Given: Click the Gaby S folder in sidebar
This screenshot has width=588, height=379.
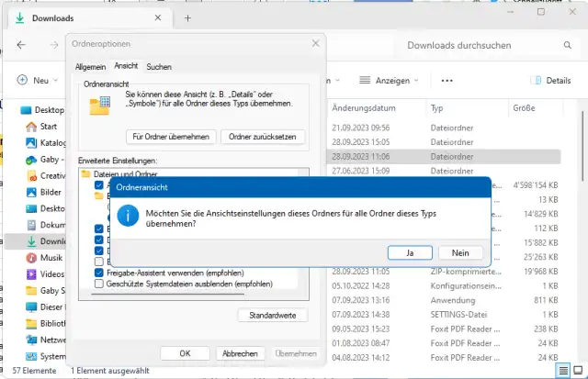Looking at the screenshot, I should pyautogui.click(x=45, y=290).
